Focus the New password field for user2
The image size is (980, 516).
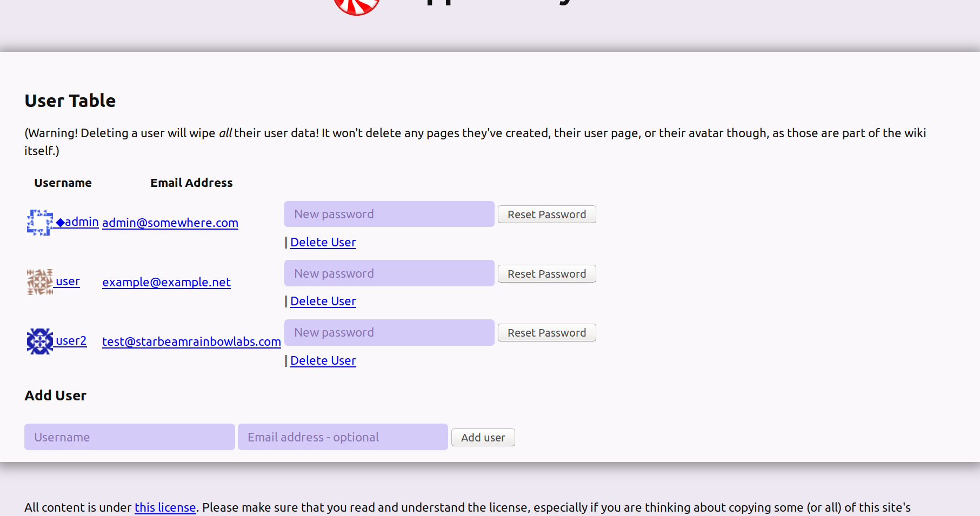(389, 333)
